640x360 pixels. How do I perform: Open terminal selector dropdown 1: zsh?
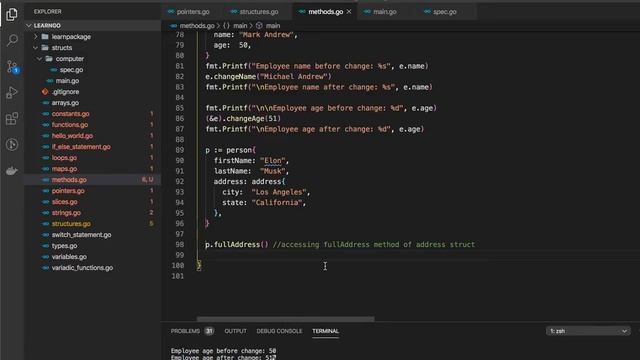pyautogui.click(x=588, y=331)
